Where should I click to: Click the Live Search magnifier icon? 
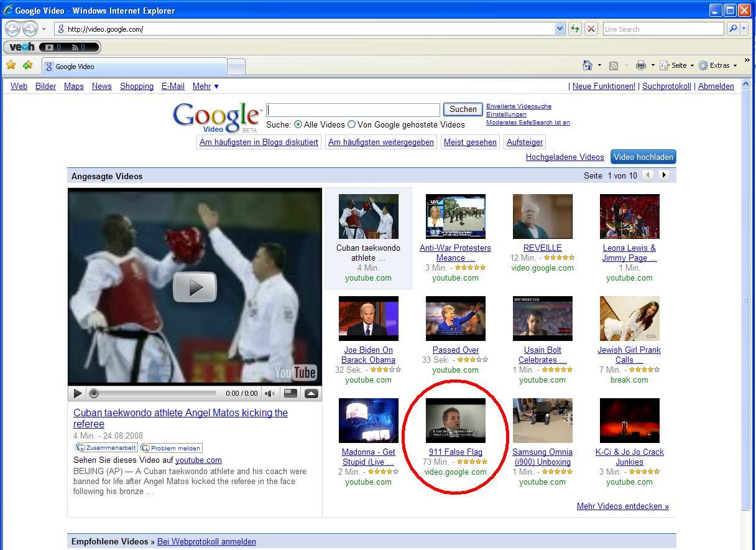(733, 29)
